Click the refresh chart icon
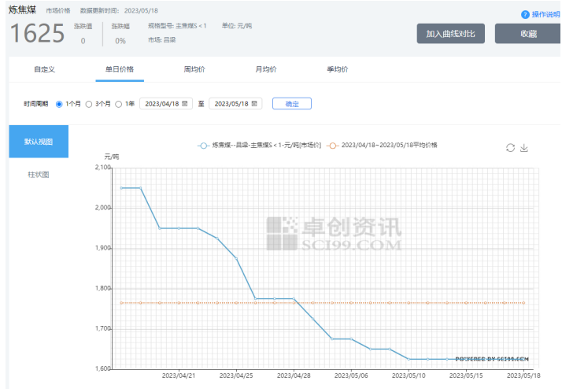 (x=510, y=148)
